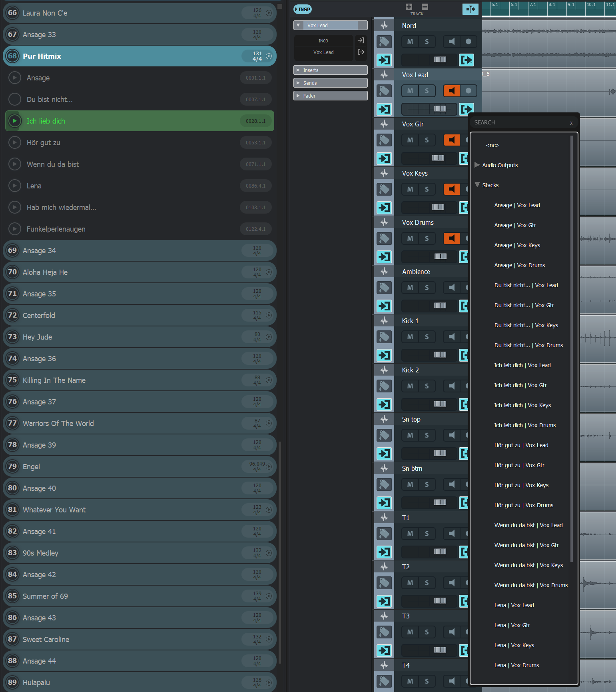Select song 85 Summer of 69
616x692 pixels.
[140, 596]
